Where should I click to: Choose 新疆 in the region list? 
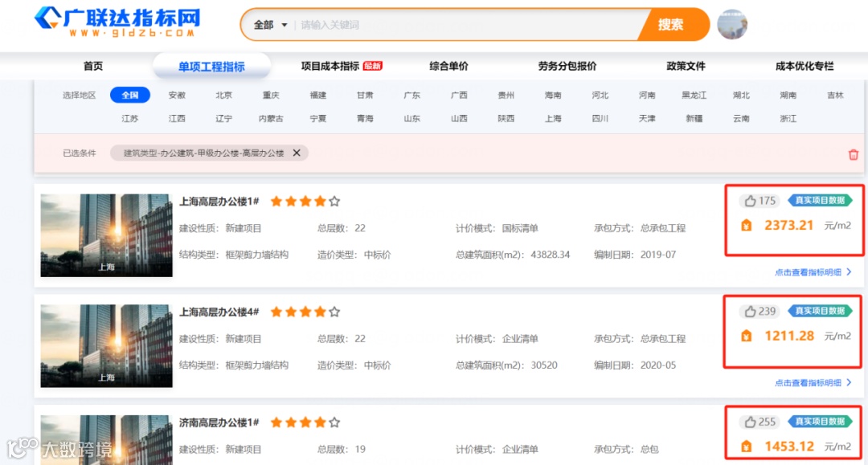pos(694,118)
